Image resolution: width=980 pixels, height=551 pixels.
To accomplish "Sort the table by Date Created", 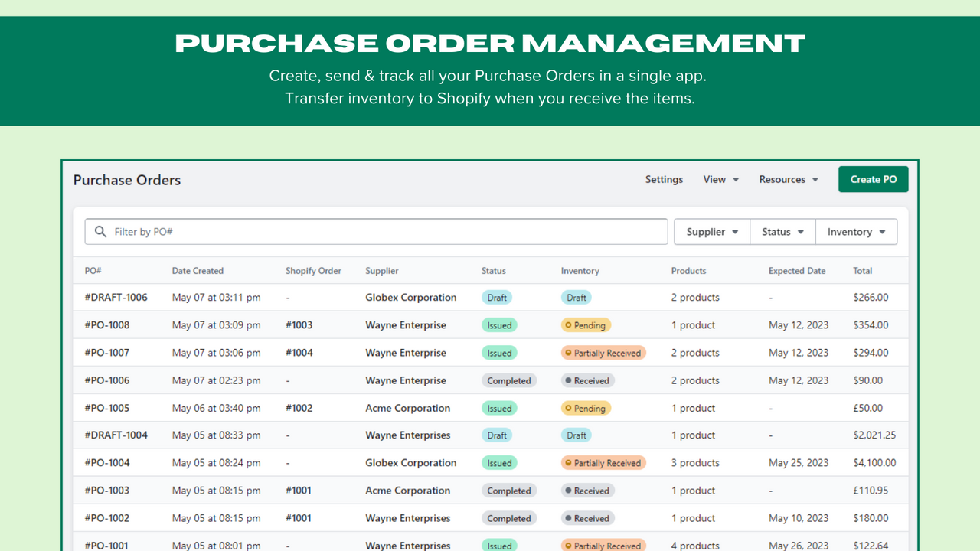I will [198, 270].
